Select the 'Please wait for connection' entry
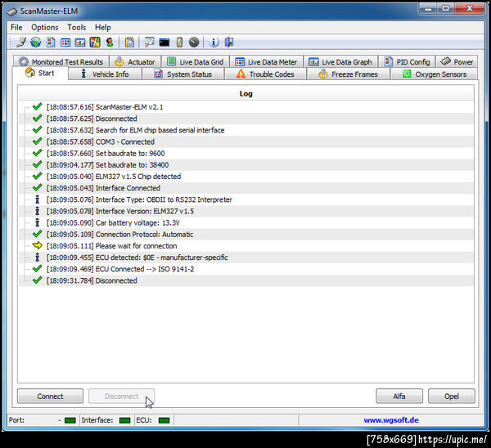Screen dimensions: 491x448 click(x=245, y=246)
